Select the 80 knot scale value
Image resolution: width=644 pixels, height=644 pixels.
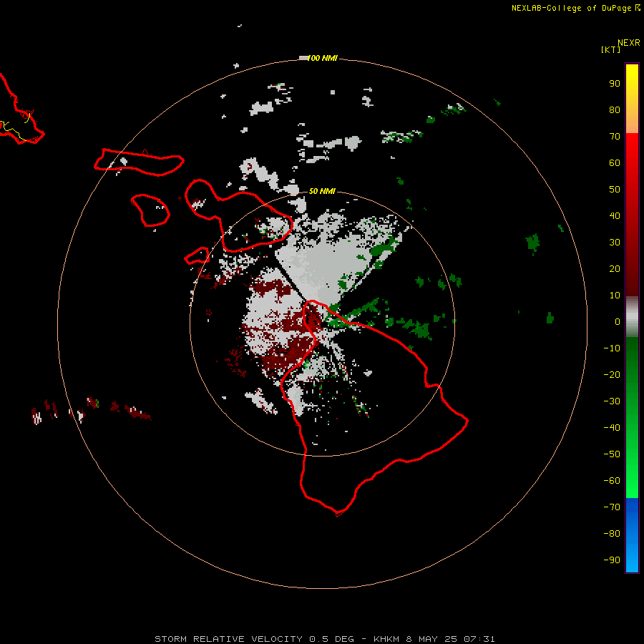pos(615,110)
